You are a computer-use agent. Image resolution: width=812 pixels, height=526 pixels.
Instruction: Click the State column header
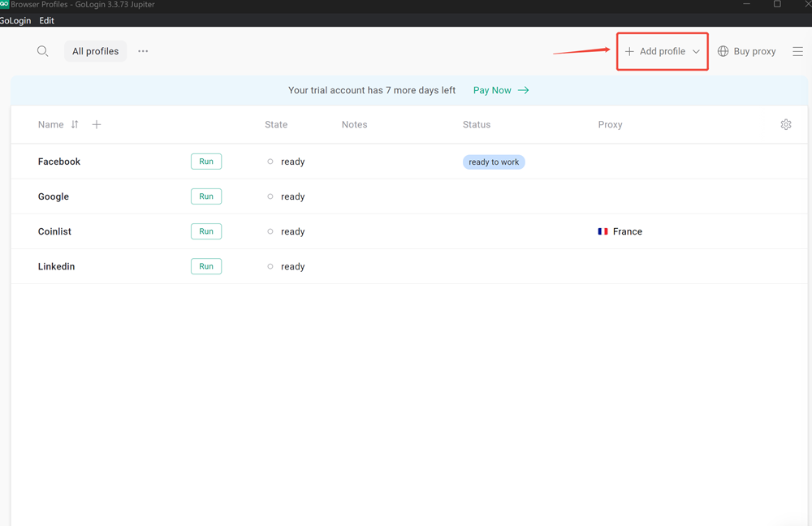coord(276,124)
